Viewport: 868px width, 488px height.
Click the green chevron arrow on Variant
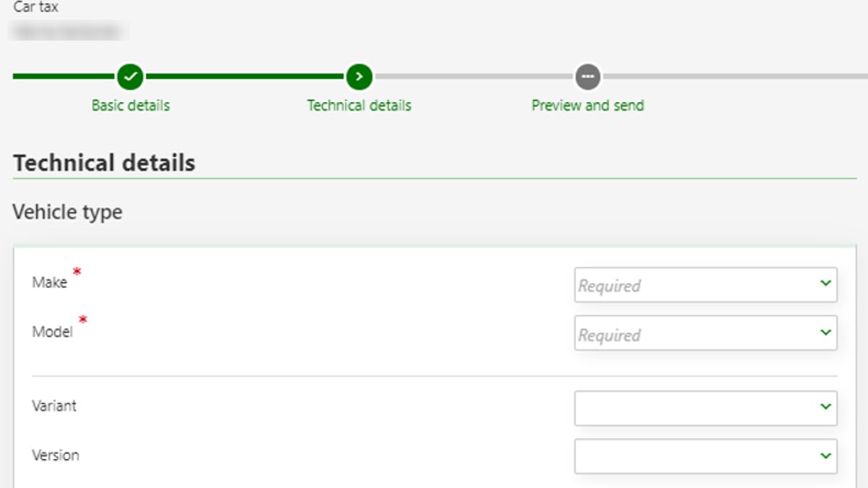point(825,406)
